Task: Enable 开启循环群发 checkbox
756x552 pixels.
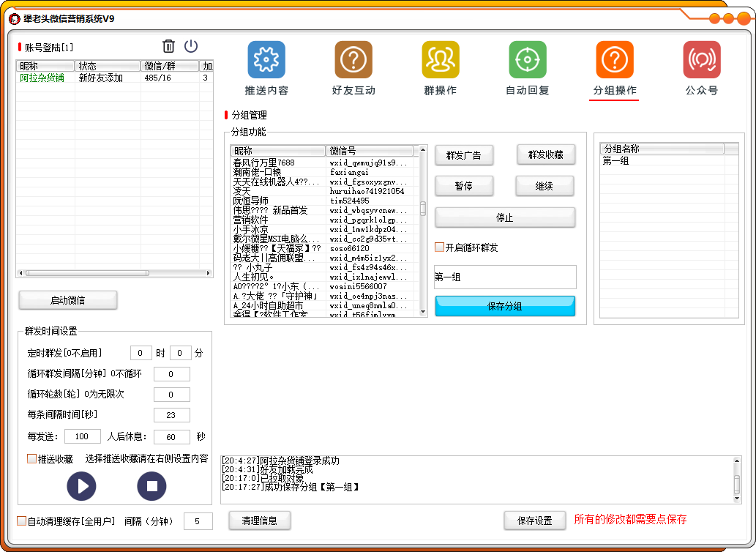Action: click(439, 247)
